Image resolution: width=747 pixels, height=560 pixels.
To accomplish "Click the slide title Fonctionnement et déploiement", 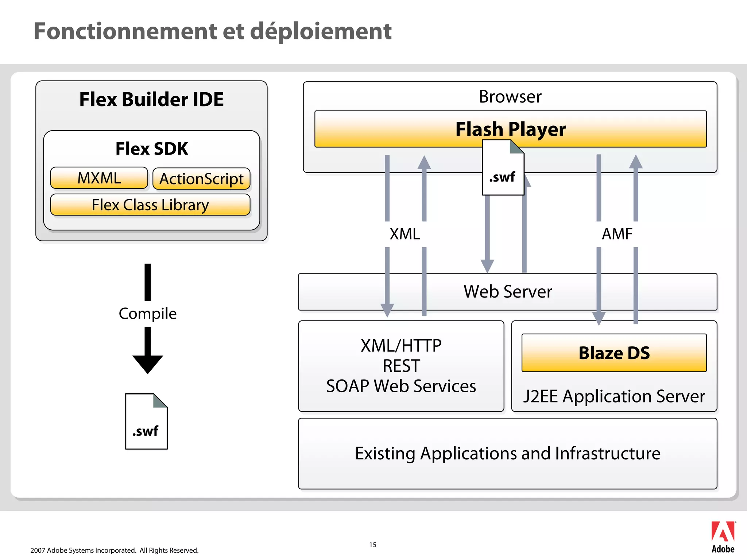I will click(x=212, y=31).
